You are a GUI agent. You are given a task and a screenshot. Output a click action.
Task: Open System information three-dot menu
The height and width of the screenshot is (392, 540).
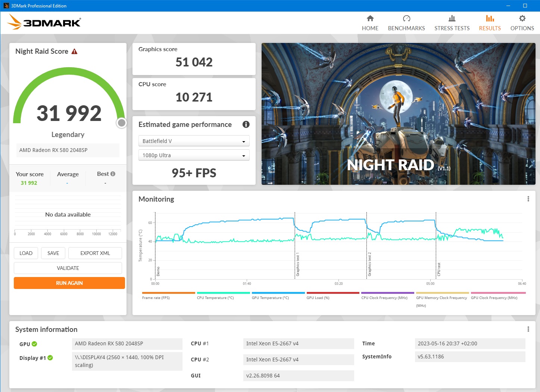[x=528, y=329]
